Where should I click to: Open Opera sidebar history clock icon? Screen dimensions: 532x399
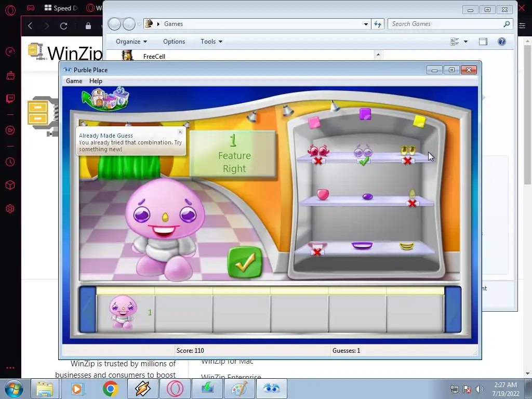tap(10, 162)
